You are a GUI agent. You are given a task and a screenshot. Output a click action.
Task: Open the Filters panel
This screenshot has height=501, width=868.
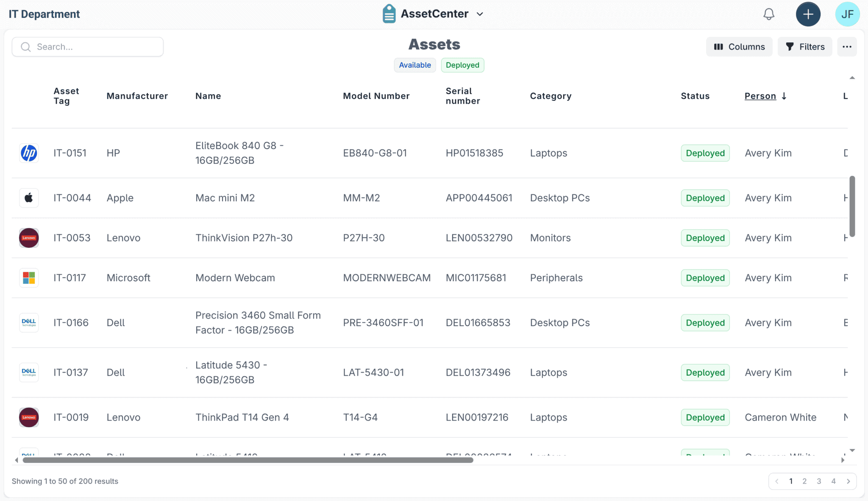(805, 47)
